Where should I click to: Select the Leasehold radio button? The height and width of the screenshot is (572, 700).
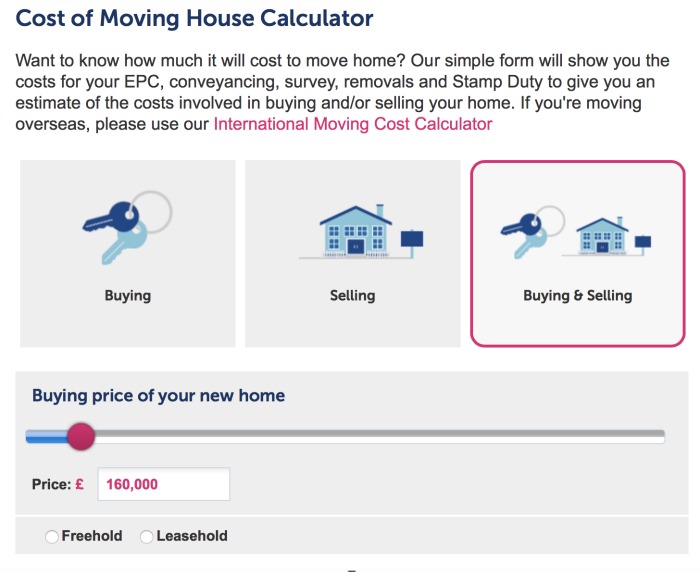pyautogui.click(x=146, y=536)
